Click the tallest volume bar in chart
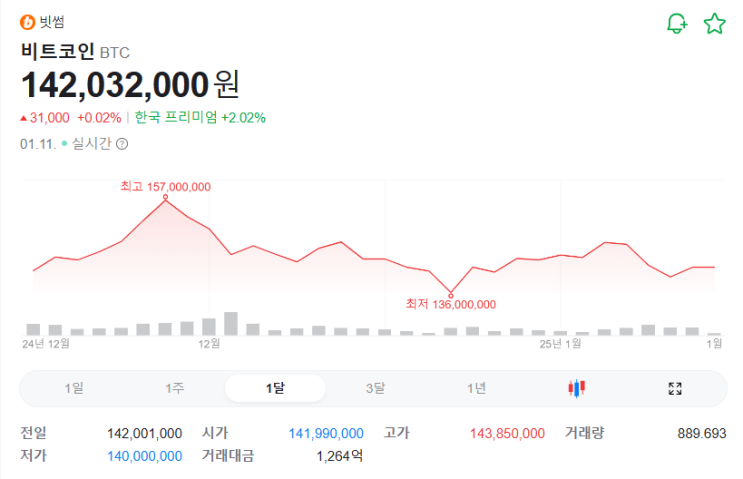 (231, 323)
